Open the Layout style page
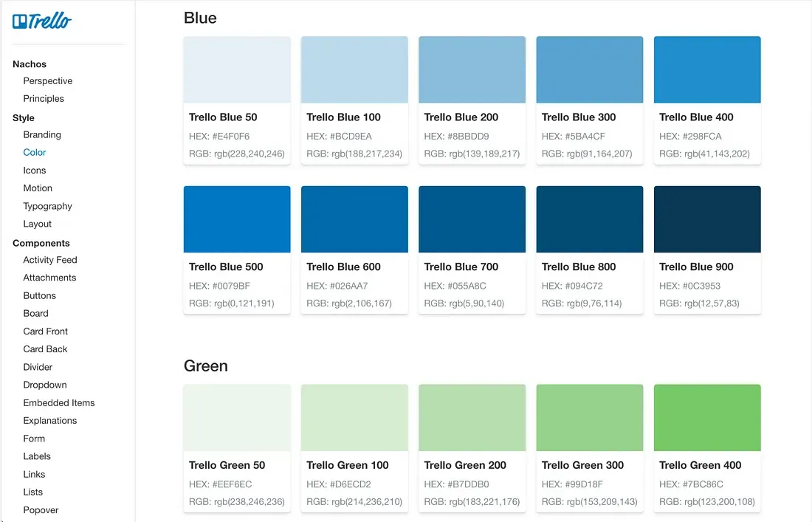812x522 pixels. (37, 224)
